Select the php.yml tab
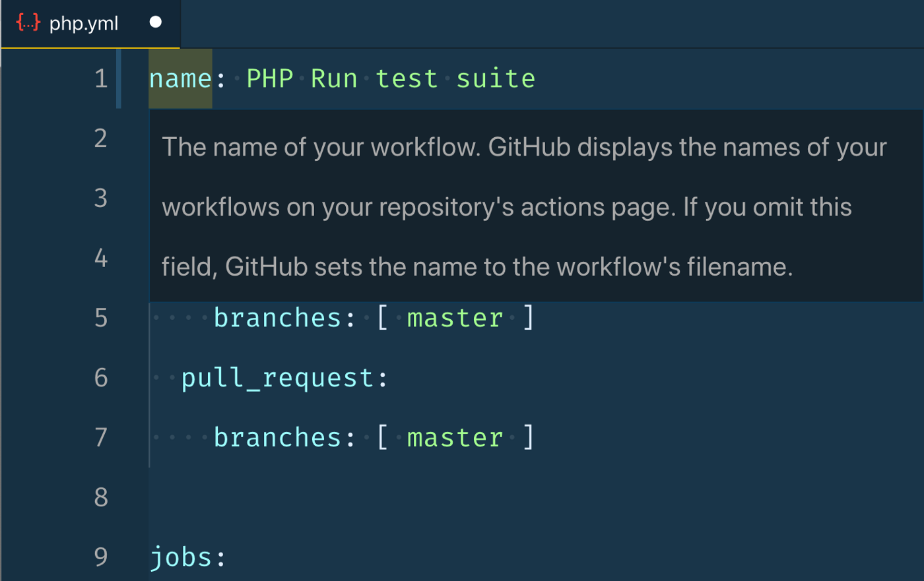Image resolution: width=924 pixels, height=581 pixels. [90, 24]
